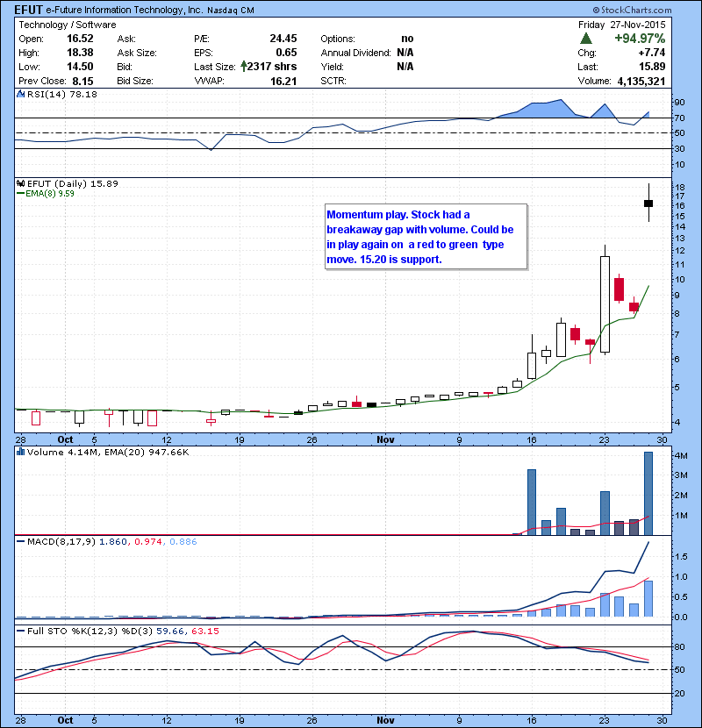Open the StockCharts.com copyright link
Screen dimensions: 702x728
tap(633, 10)
